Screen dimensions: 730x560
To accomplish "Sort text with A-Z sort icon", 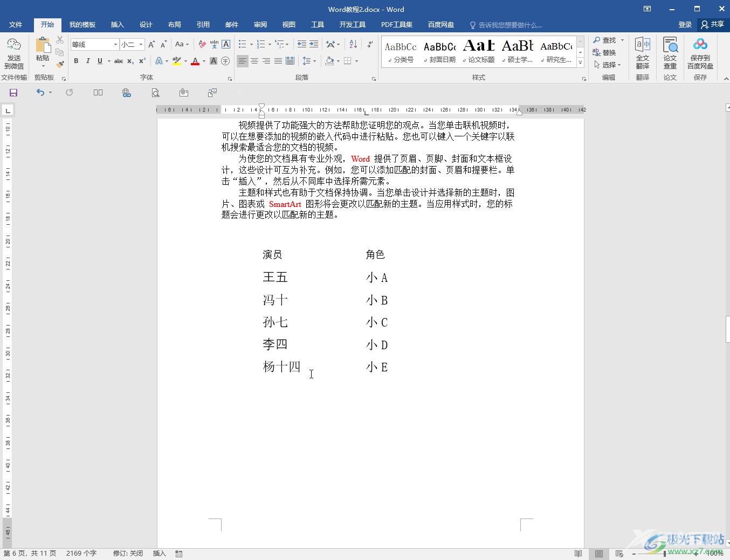I will [x=353, y=44].
